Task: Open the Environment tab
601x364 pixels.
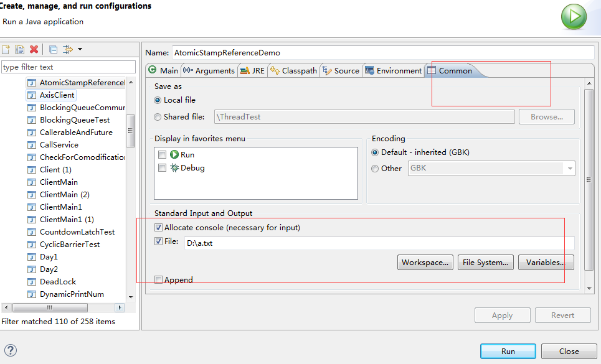Action: point(394,70)
